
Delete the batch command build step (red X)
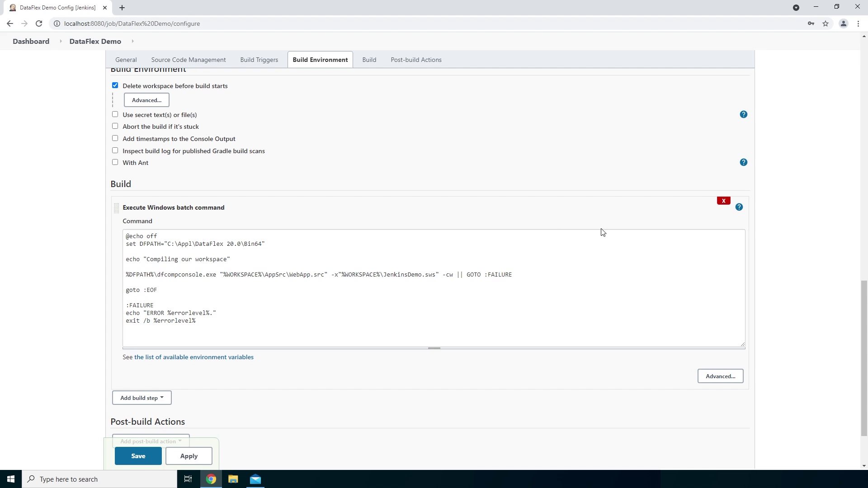coord(723,201)
